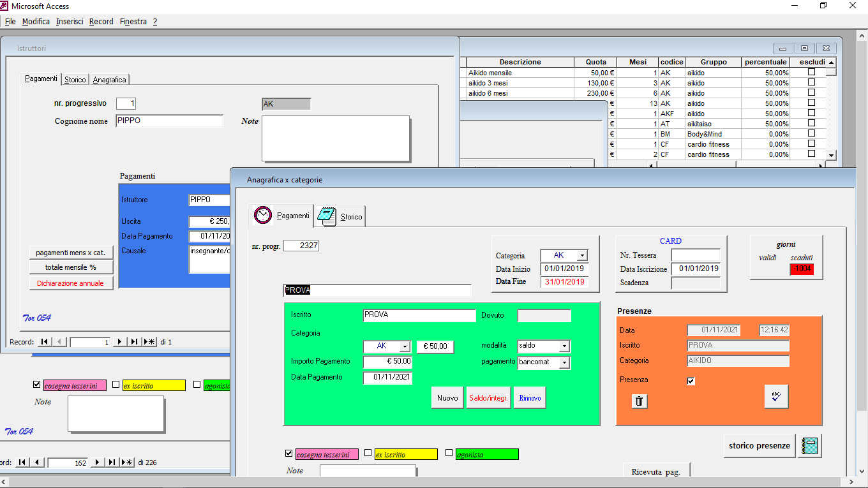The width and height of the screenshot is (868, 488).
Task: Untick the Presenza checkbox
Action: click(691, 381)
